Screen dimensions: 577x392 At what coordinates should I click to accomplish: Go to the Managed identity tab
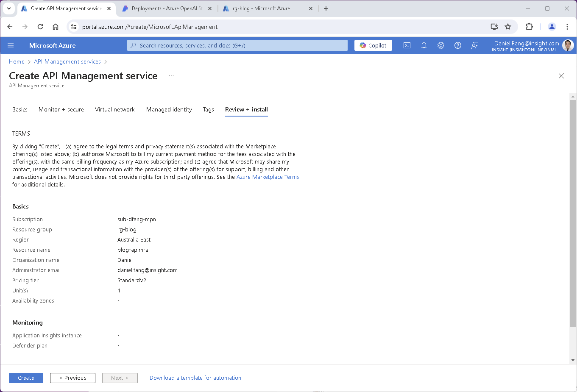tap(169, 109)
